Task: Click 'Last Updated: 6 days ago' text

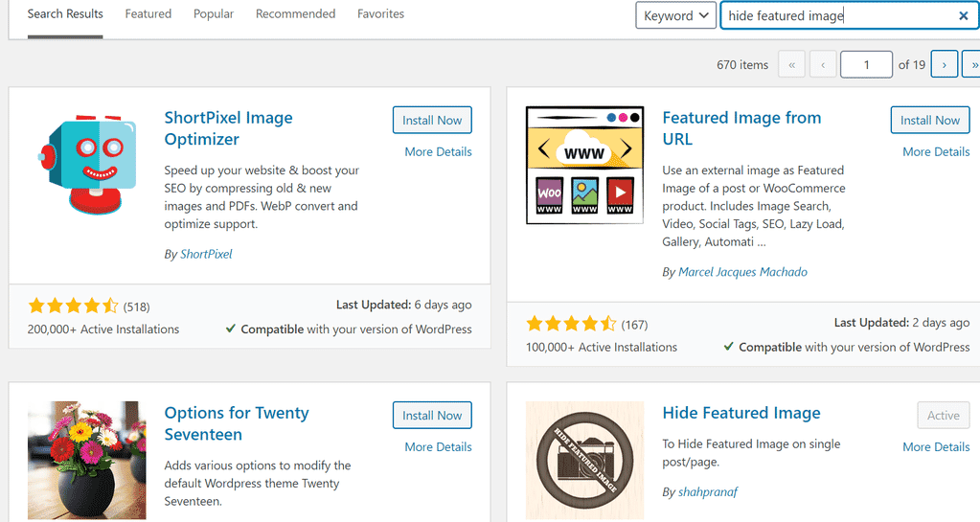Action: click(x=403, y=306)
